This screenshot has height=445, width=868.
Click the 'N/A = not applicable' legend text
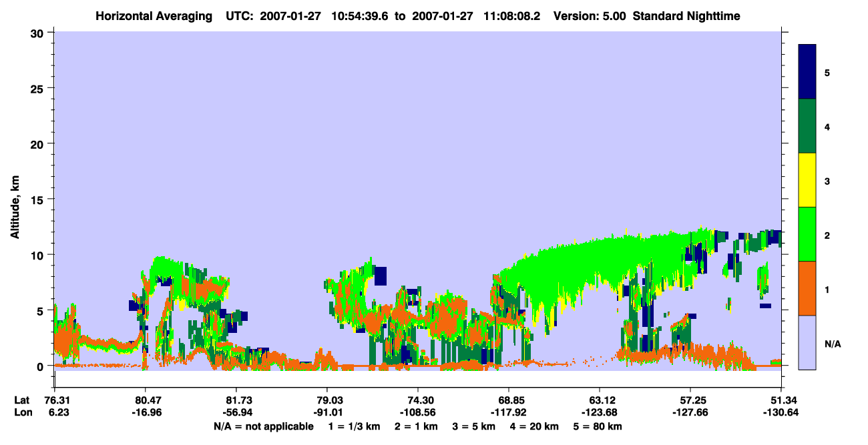click(x=264, y=426)
